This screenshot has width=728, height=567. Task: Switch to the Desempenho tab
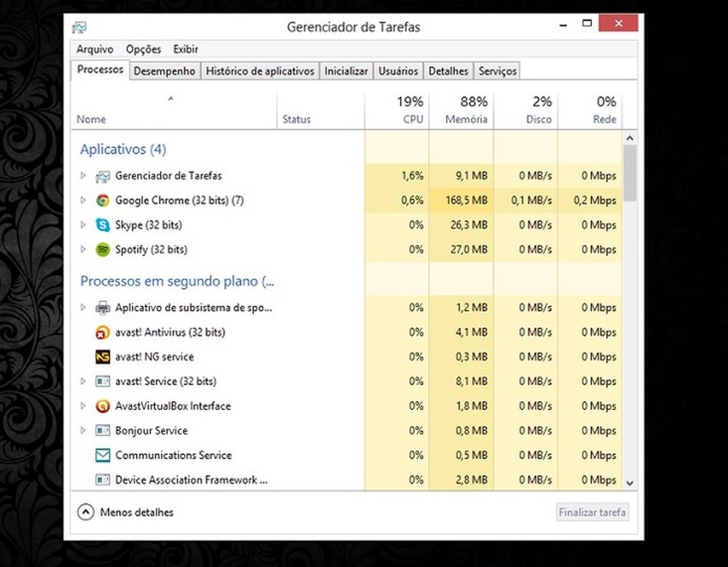(x=164, y=70)
